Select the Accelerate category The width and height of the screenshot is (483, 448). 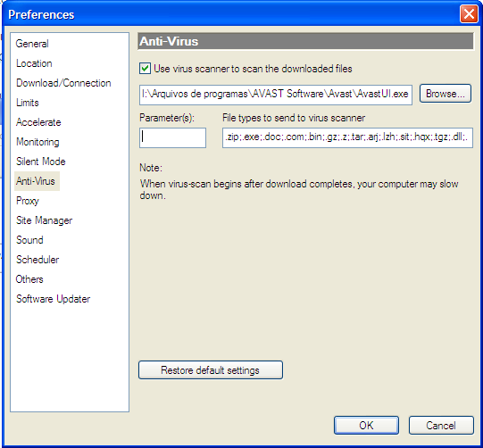(38, 122)
